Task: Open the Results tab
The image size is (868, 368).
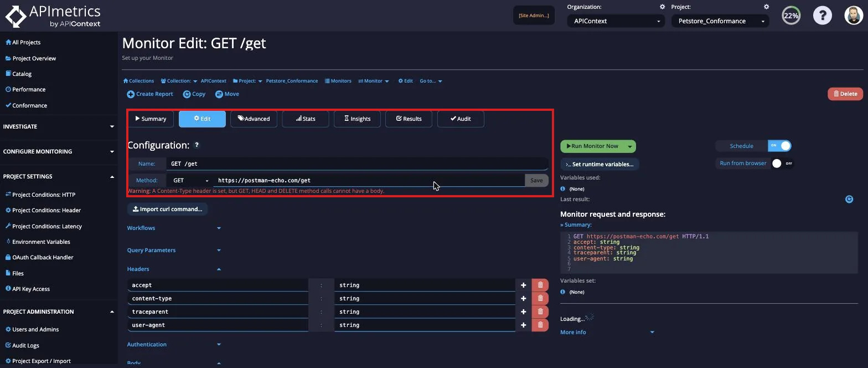Action: tap(409, 119)
